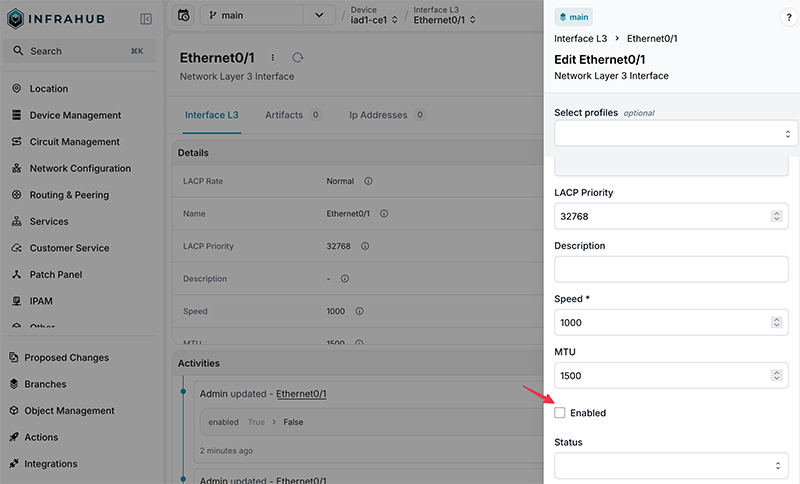Adjust MTU stepper arrows
Screen dimensions: 800x484
click(777, 375)
